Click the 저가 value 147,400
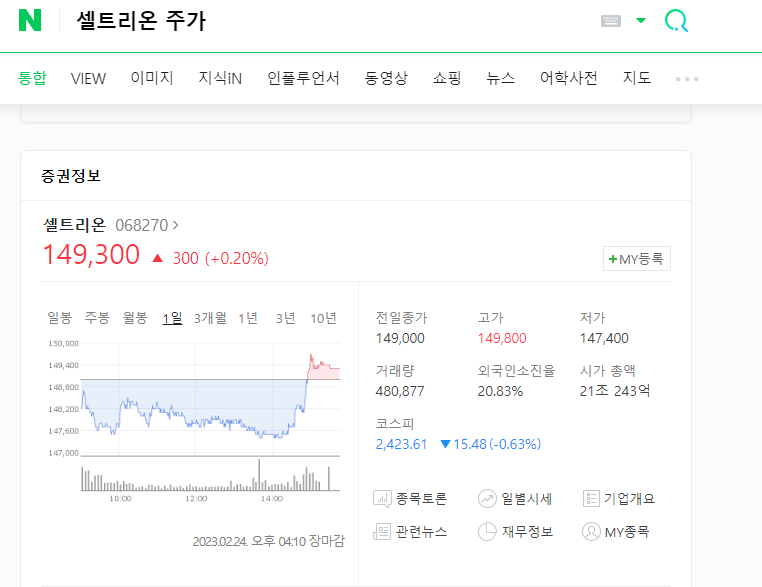 click(x=604, y=338)
